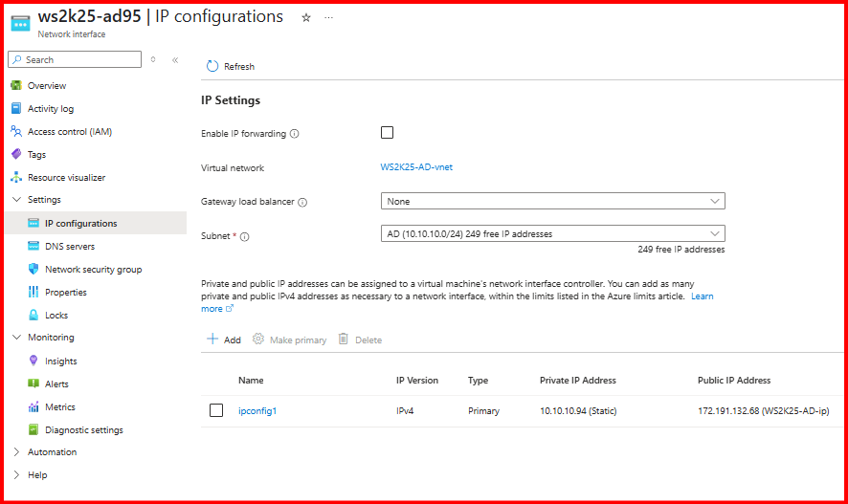The width and height of the screenshot is (848, 504).
Task: Go to DNS servers menu item
Action: point(70,247)
